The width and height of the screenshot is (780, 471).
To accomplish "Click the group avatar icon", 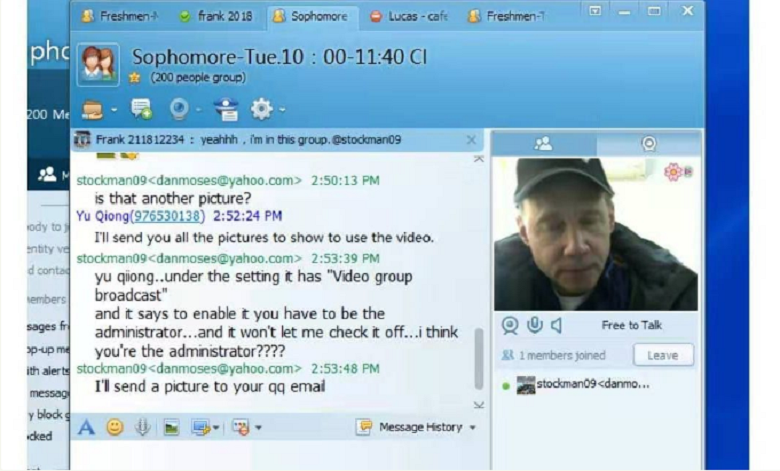I will pos(97,64).
